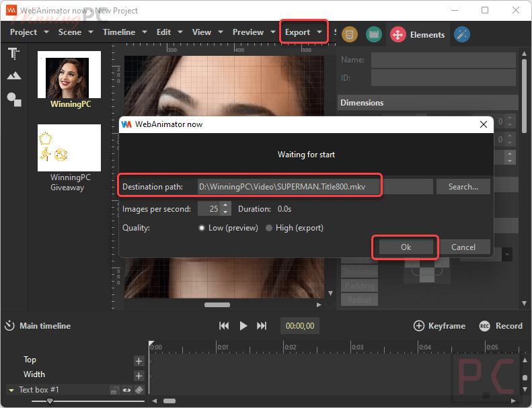
Task: Click the 0:04 mark on timeline ruler
Action: (425, 348)
